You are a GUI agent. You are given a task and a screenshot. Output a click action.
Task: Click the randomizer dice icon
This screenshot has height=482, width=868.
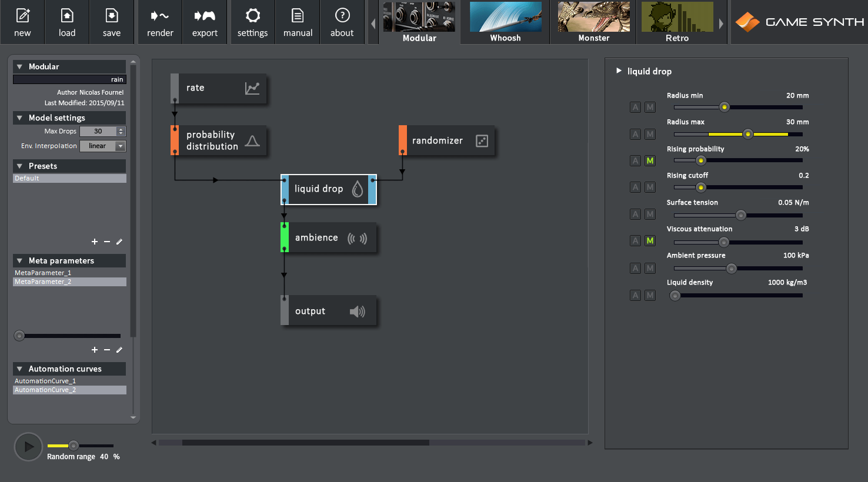(480, 140)
